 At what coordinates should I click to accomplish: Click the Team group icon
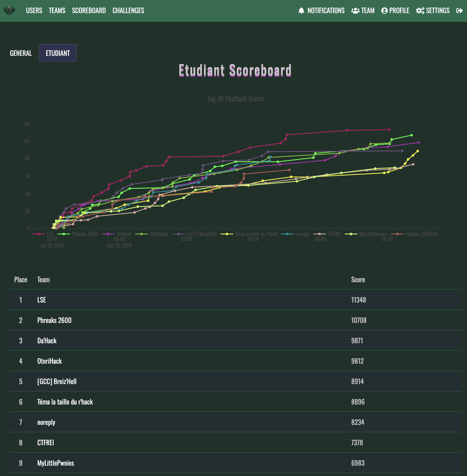pos(355,11)
